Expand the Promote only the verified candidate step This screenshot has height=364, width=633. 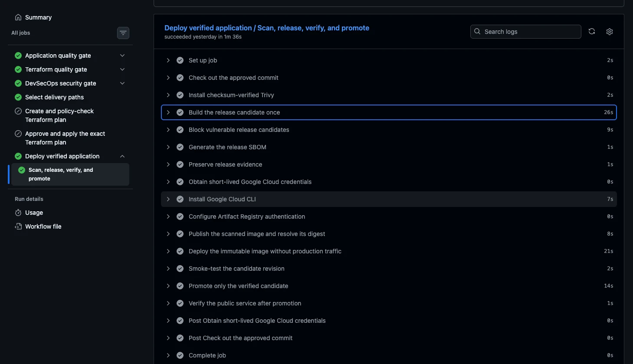click(x=168, y=286)
